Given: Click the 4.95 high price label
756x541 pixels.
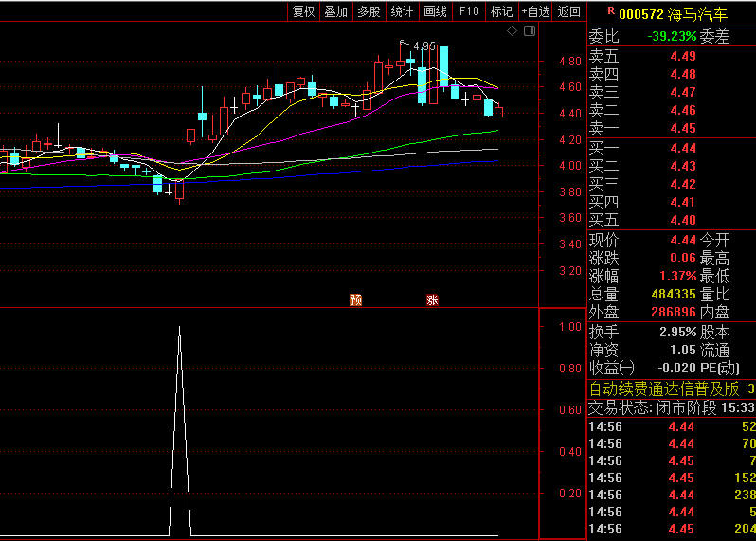Looking at the screenshot, I should coord(424,46).
